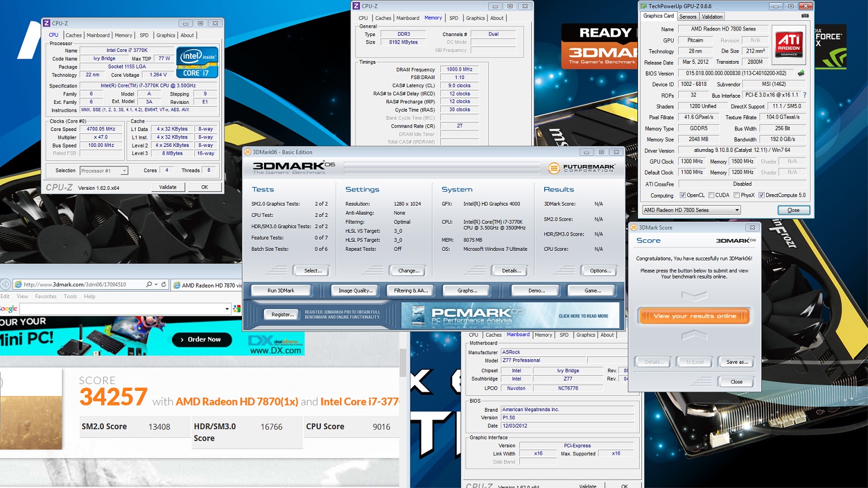
Task: Click Close in the 3DMark Score dialog
Action: point(736,382)
